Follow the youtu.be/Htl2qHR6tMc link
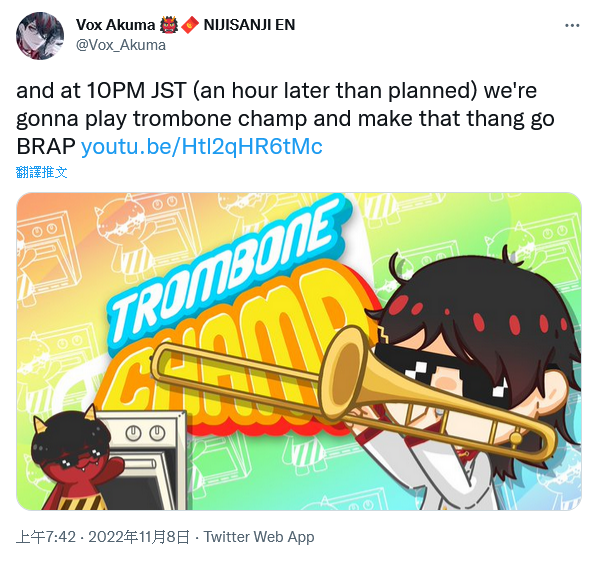Screen dimensions: 598x562 202,146
